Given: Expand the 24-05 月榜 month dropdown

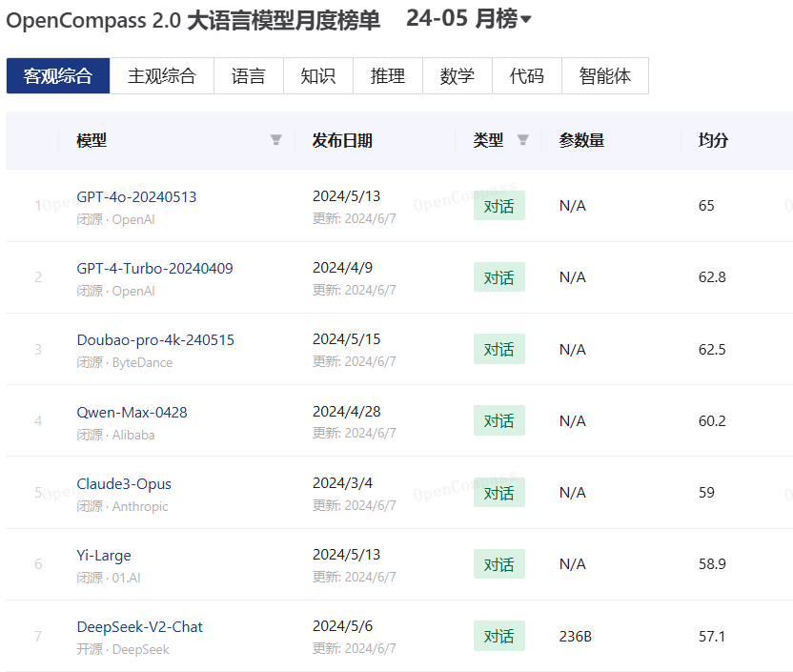Looking at the screenshot, I should pyautogui.click(x=469, y=19).
